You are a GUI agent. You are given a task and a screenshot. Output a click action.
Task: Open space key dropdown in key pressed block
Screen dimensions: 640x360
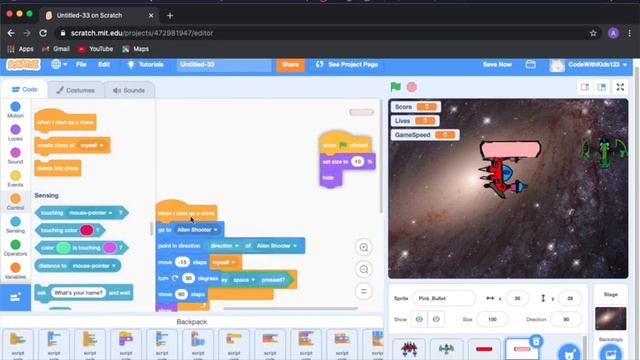tap(244, 280)
